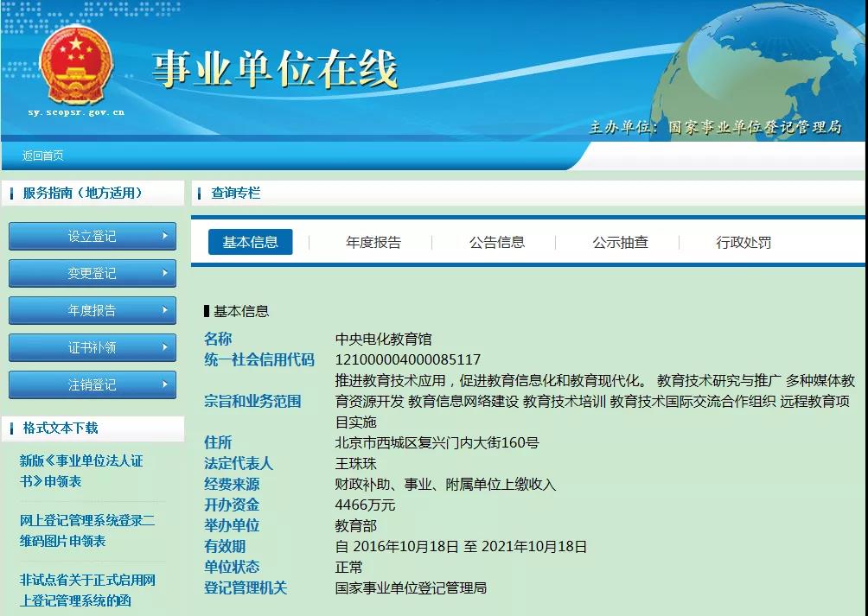Click the 有效期 field label

coord(225,546)
